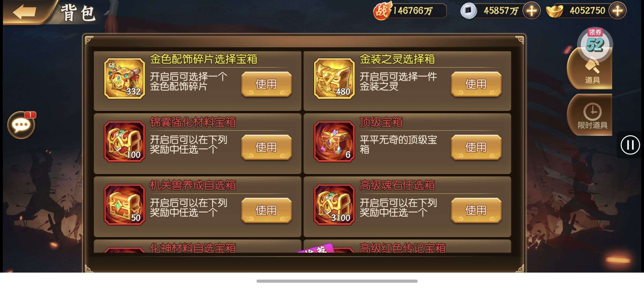Tap the 战 combat power indicator
Viewport: 644px width, 290px height.
[x=410, y=10]
